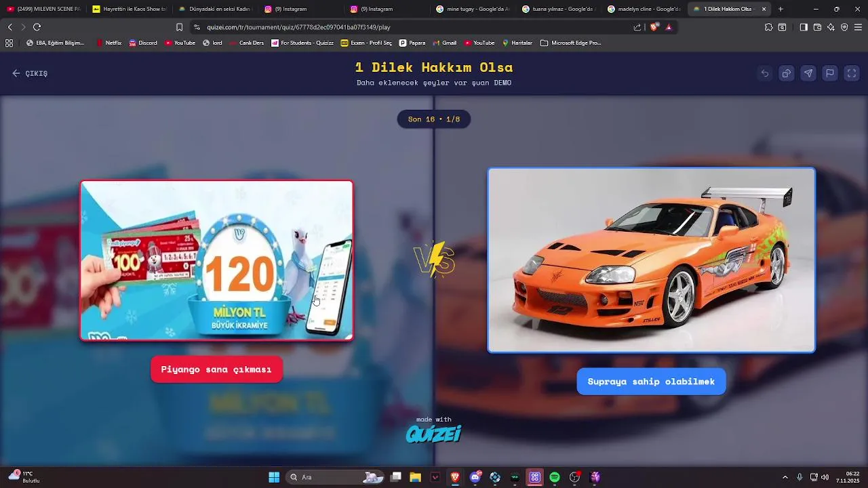Open 'For Students - Quizizz' bookmark

coord(302,43)
